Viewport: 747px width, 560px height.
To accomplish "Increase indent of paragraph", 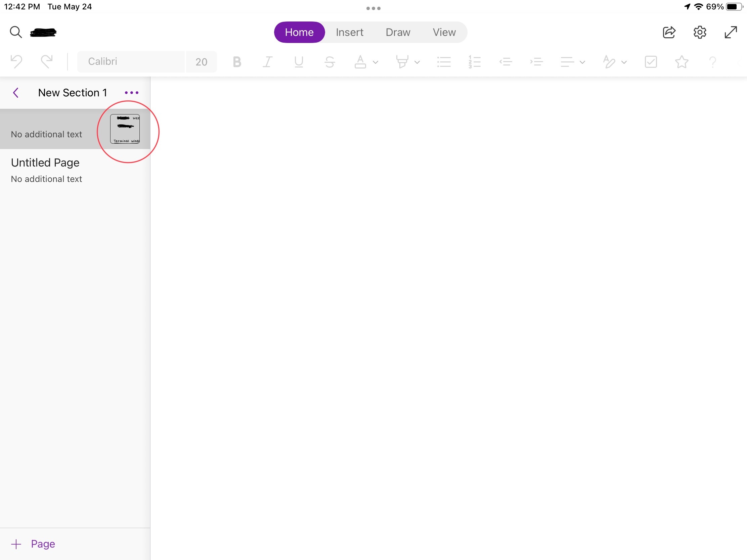I will point(536,62).
